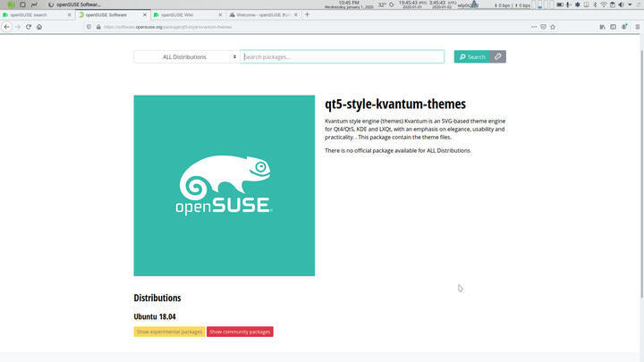Click the page vertical scrollbar
The image size is (644, 362).
[641, 173]
